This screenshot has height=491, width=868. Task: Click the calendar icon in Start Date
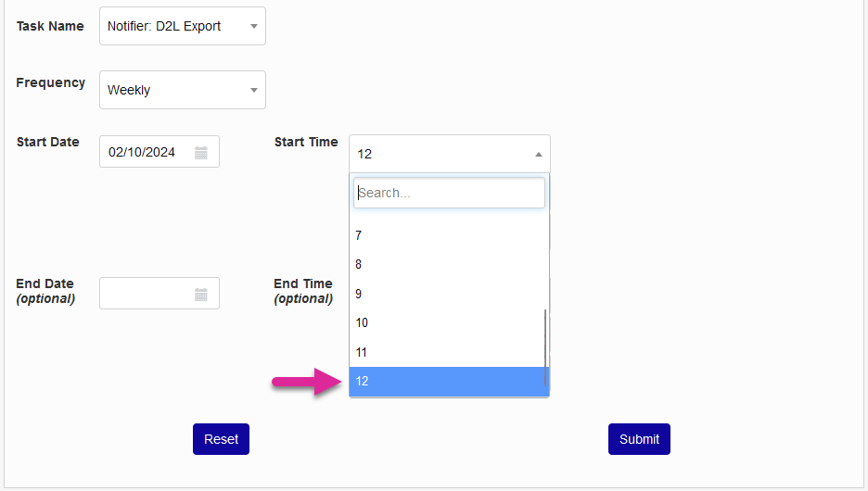tap(201, 153)
